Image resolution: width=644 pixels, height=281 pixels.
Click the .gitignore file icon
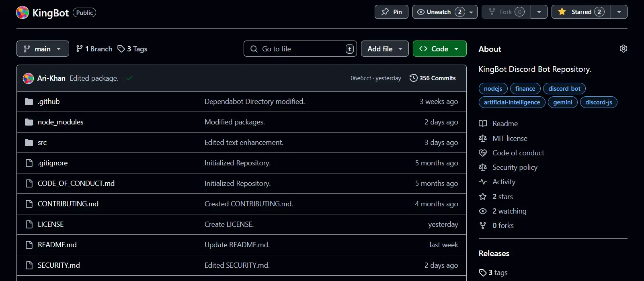29,163
